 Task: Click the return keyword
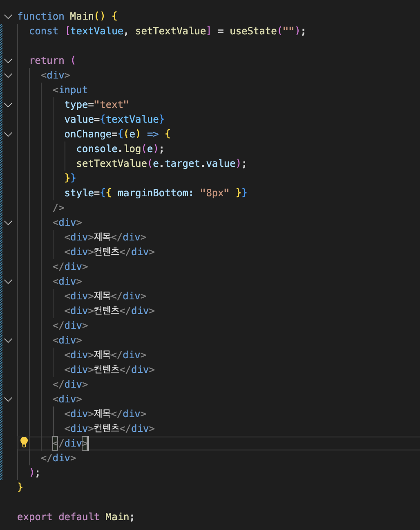[47, 61]
